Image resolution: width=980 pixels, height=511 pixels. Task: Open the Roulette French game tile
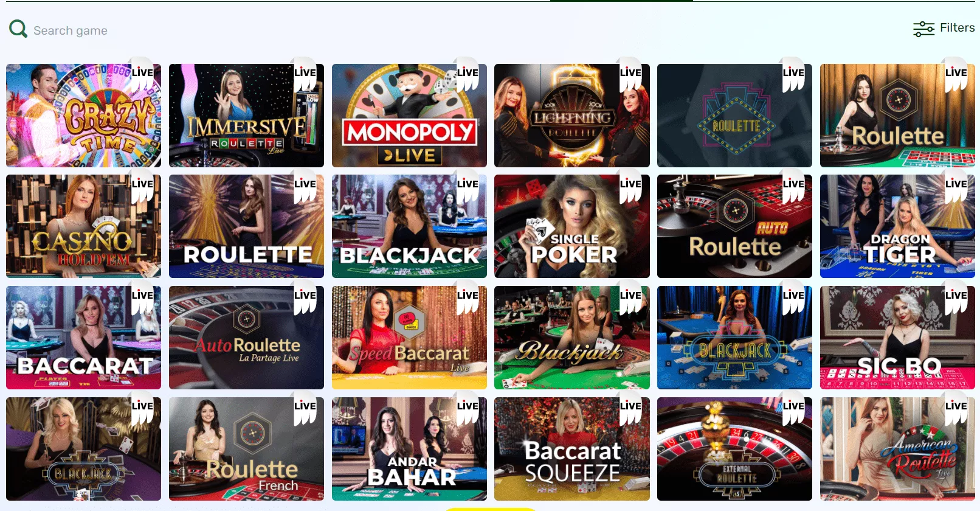246,449
